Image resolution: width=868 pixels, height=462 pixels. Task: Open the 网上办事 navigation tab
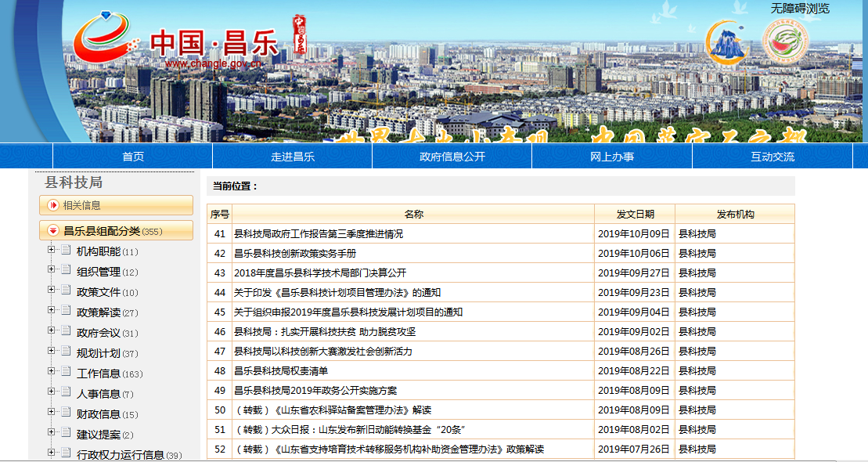pyautogui.click(x=612, y=157)
